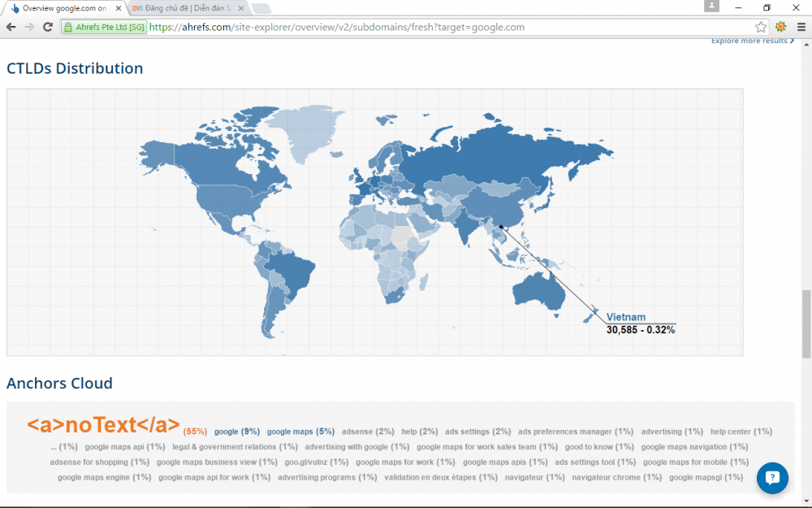Close the 'Overview google.com' tab
812x508 pixels.
point(119,8)
